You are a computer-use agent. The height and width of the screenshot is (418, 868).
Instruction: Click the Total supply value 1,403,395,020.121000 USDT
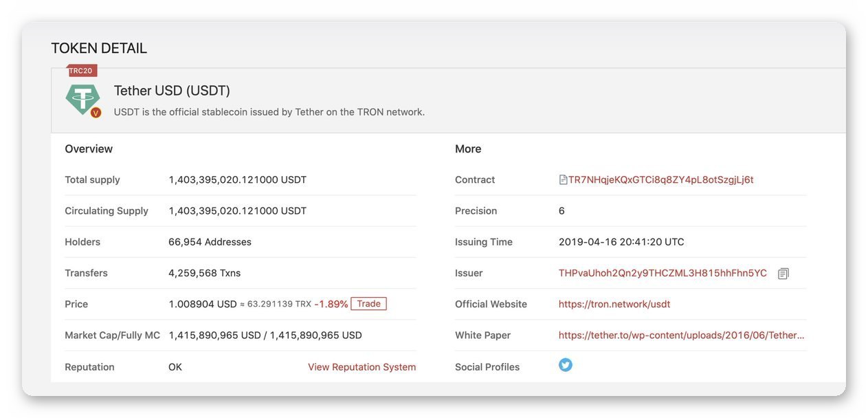[237, 180]
